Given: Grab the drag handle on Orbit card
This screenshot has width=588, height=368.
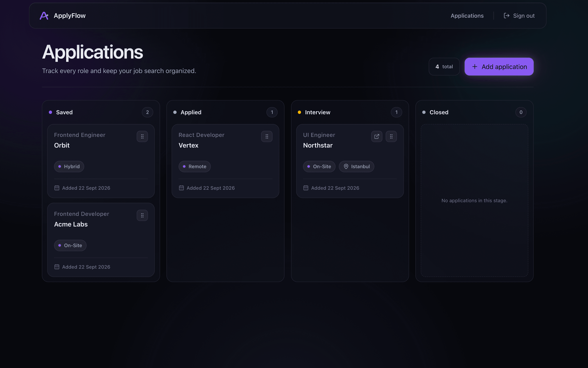Looking at the screenshot, I should pyautogui.click(x=142, y=136).
